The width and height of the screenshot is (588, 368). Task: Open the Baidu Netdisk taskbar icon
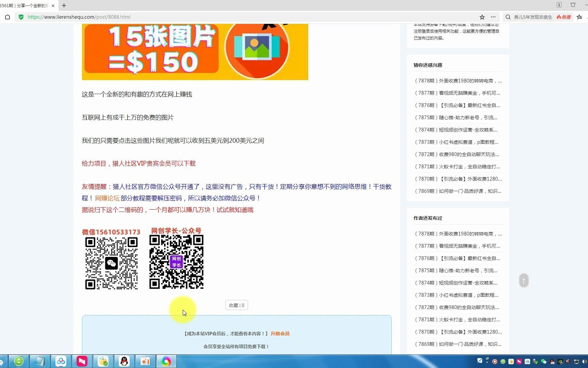(61, 361)
